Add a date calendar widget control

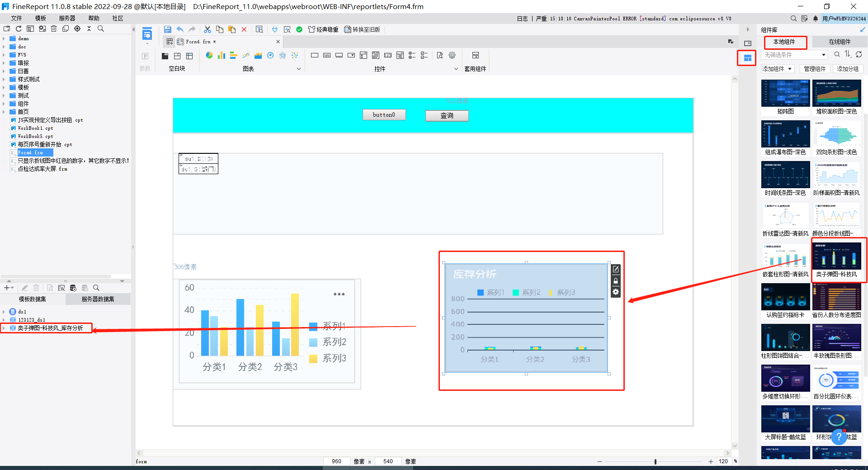click(x=376, y=55)
